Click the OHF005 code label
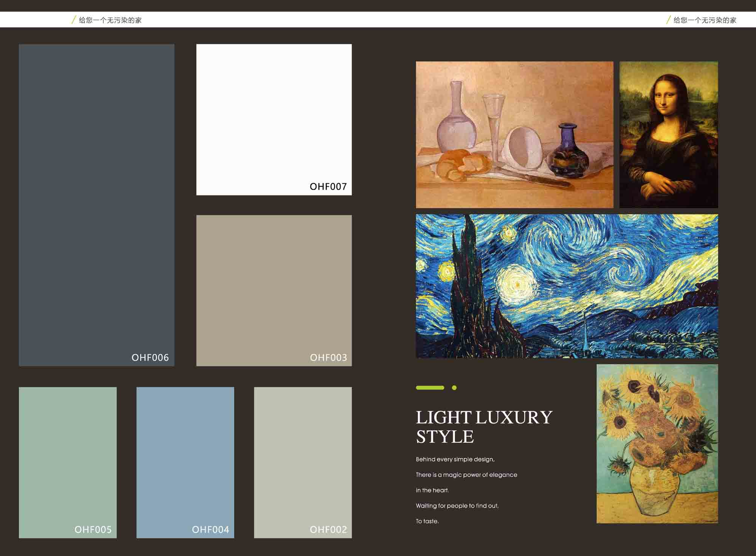 point(93,530)
